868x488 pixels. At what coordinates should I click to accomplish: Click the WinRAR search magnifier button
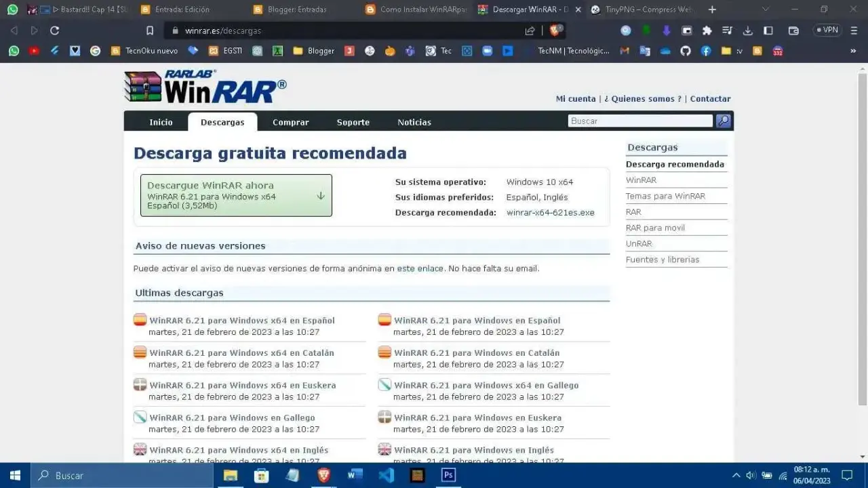pyautogui.click(x=724, y=121)
